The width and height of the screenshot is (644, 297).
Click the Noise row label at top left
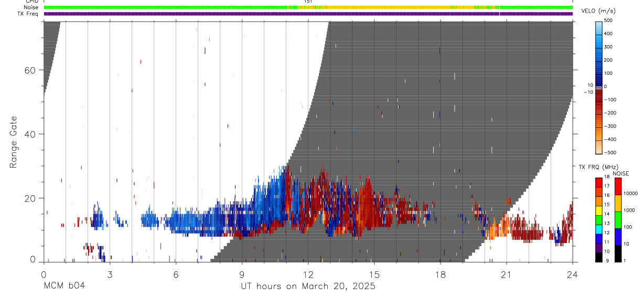(x=31, y=7)
